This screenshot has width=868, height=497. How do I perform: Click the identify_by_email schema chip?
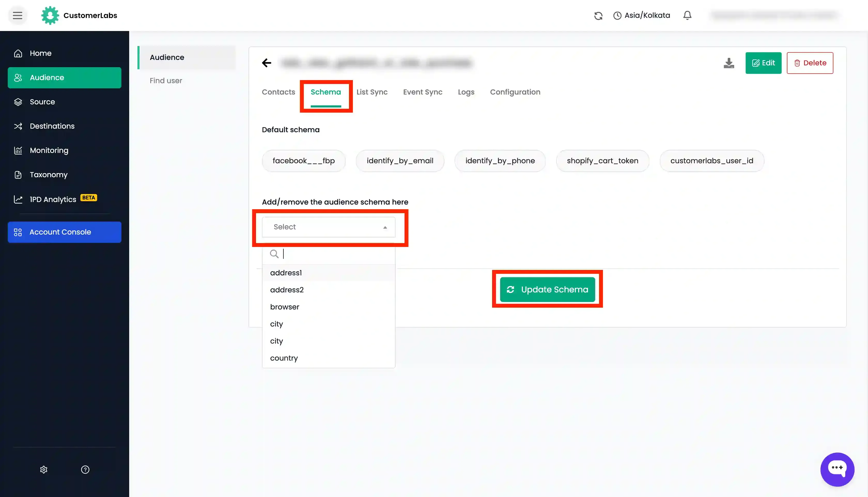pos(400,161)
